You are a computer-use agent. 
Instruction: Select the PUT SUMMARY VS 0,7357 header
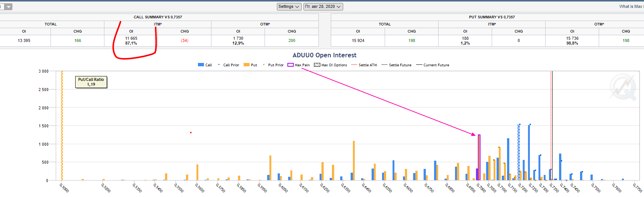pos(492,17)
